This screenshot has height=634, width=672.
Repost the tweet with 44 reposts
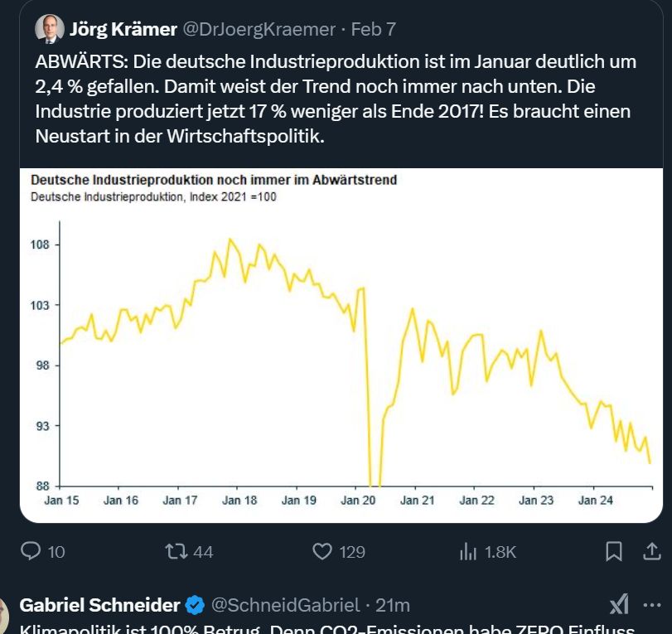click(176, 551)
